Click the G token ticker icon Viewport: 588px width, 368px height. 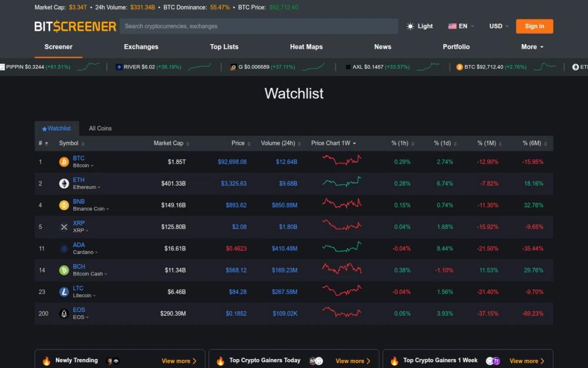point(233,67)
